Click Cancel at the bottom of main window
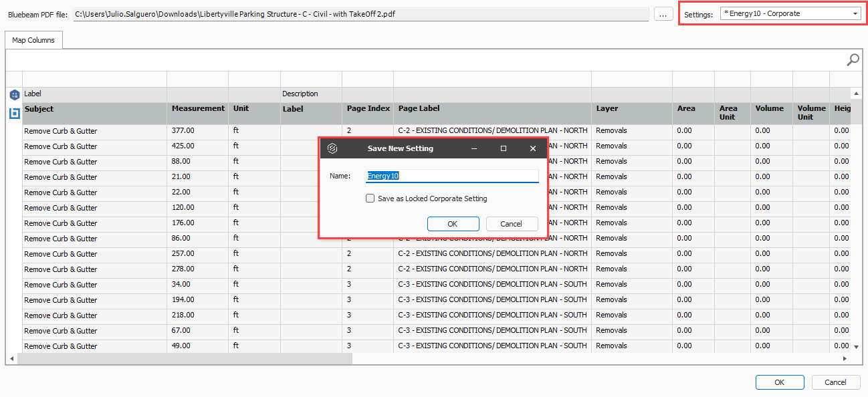 pyautogui.click(x=835, y=382)
